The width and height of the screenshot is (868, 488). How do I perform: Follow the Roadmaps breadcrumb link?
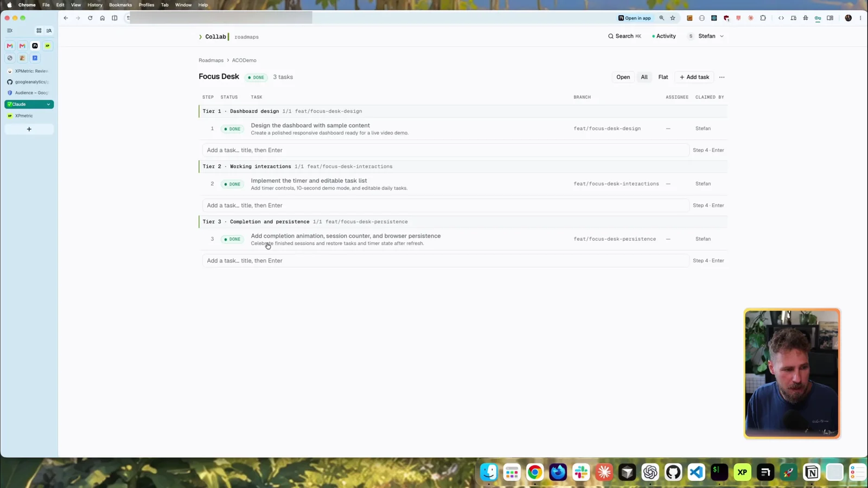[211, 60]
